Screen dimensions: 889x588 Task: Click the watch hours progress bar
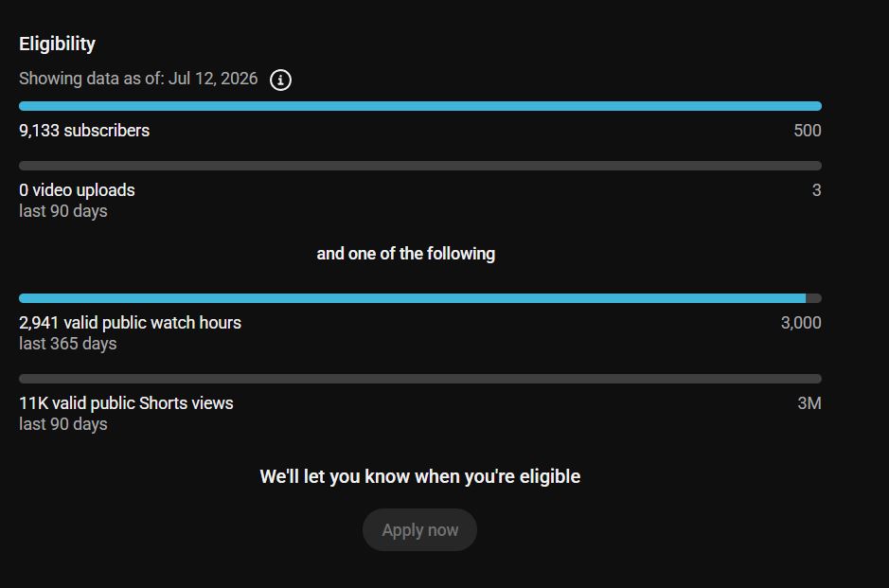(x=420, y=298)
